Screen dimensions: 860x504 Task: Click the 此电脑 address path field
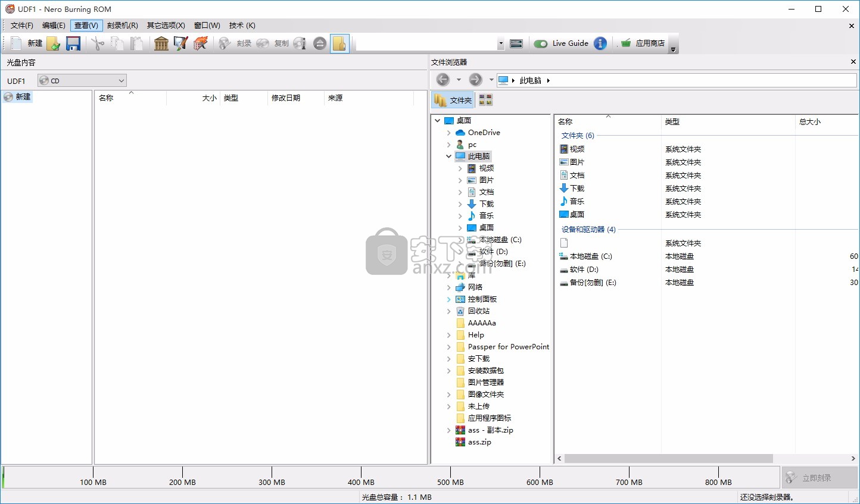(677, 80)
